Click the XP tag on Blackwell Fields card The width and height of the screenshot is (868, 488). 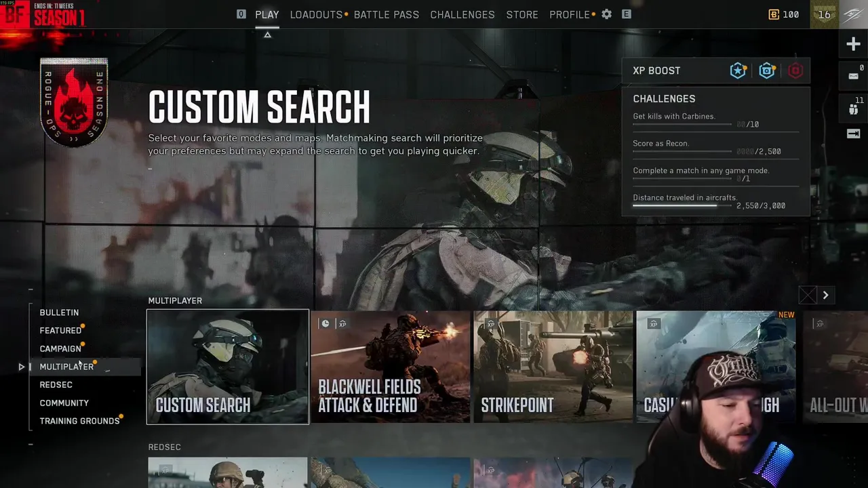coord(342,324)
